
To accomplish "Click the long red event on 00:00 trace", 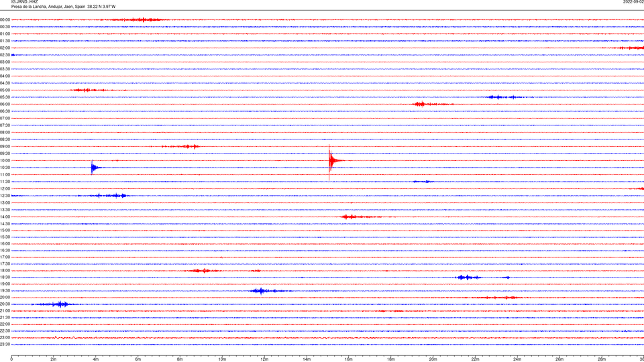I will click(136, 19).
